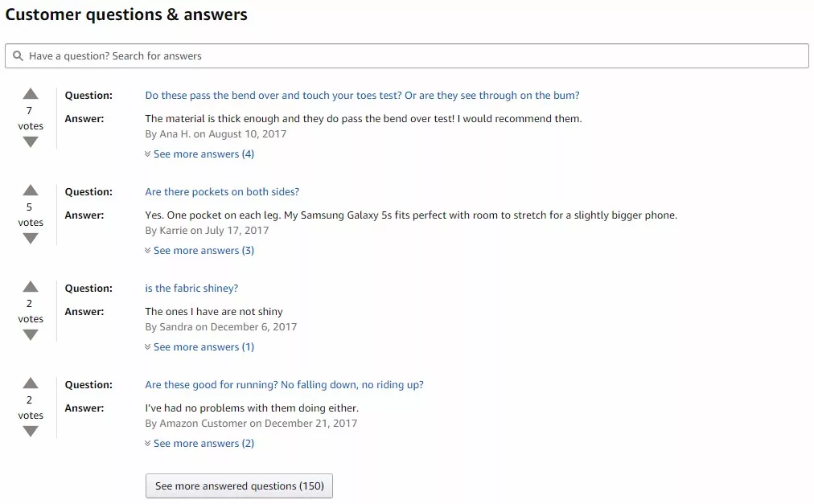Focus the 'Have a question? Search for answers' field
This screenshot has width=814, height=504.
coord(407,55)
